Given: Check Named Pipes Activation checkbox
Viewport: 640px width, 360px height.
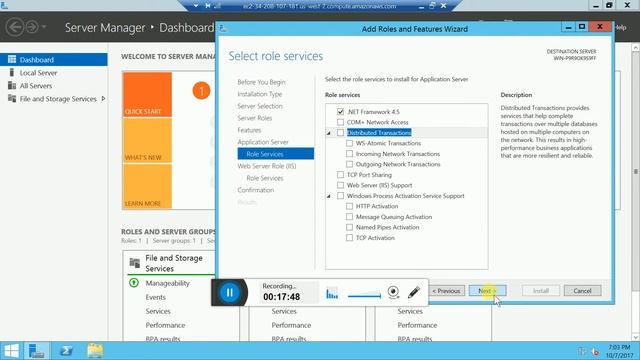Looking at the screenshot, I should pos(349,227).
